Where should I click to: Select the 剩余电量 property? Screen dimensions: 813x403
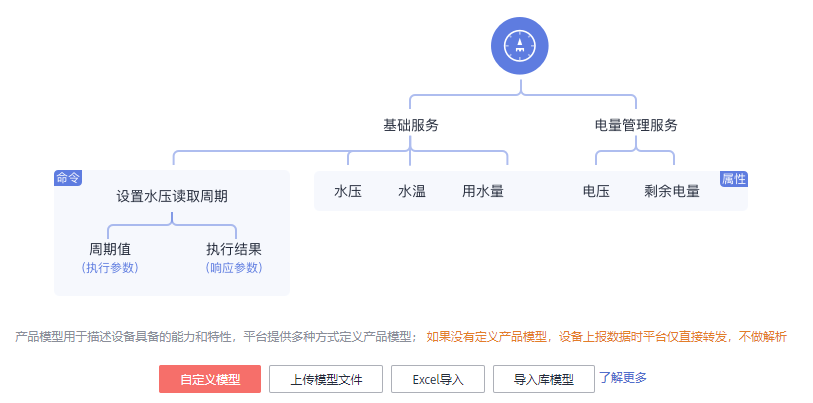coord(672,191)
